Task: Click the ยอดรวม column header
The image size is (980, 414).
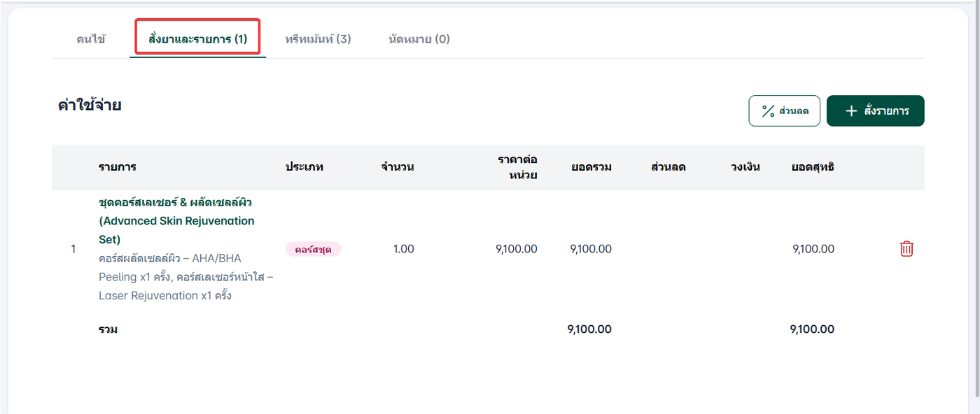Action: coord(591,167)
